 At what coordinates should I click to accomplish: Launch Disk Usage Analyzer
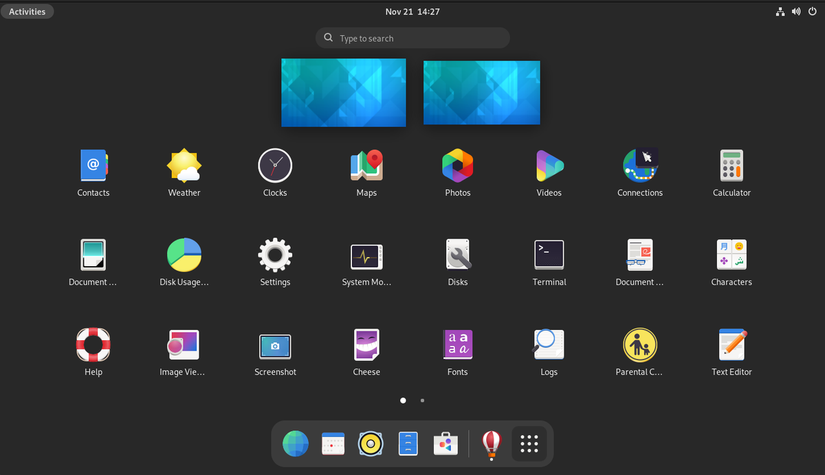[x=184, y=262]
